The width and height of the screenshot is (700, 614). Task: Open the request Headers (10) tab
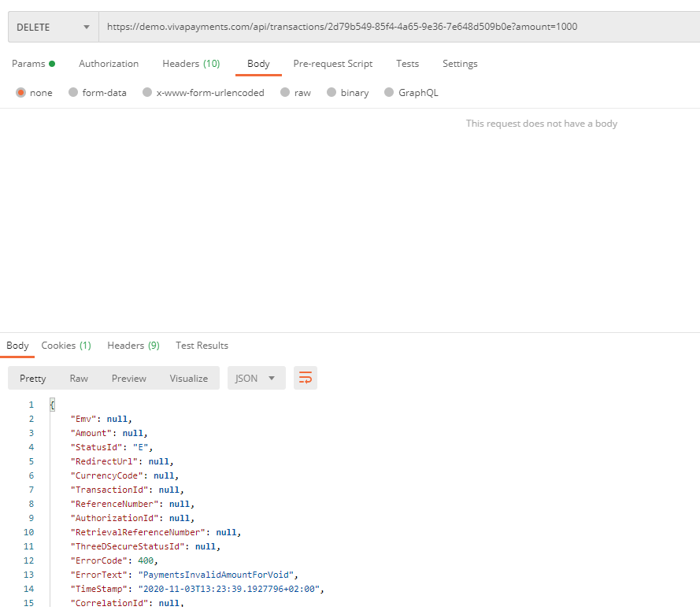pyautogui.click(x=191, y=64)
